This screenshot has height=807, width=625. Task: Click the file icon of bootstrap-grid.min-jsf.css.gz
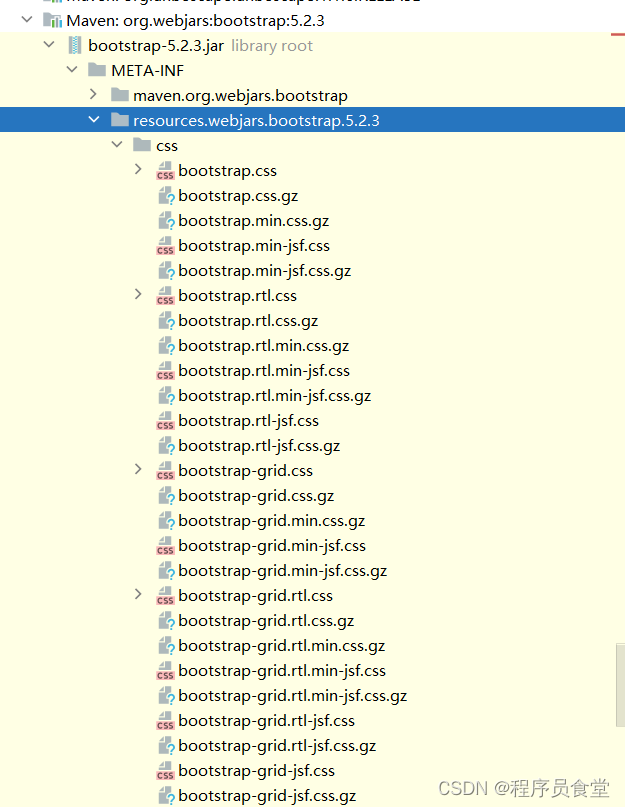point(166,571)
